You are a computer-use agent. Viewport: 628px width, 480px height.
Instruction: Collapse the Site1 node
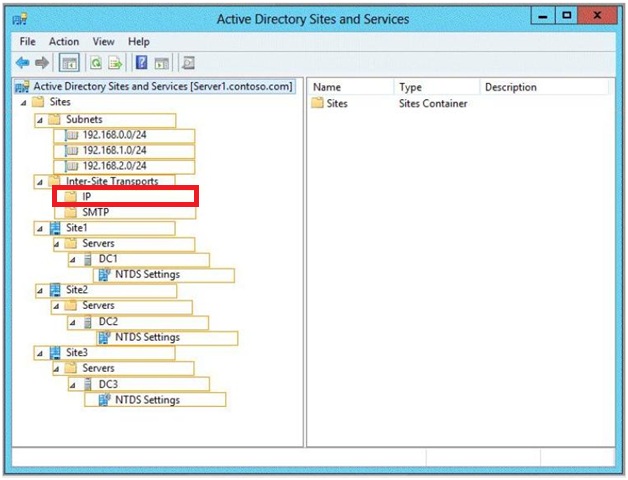pos(40,229)
